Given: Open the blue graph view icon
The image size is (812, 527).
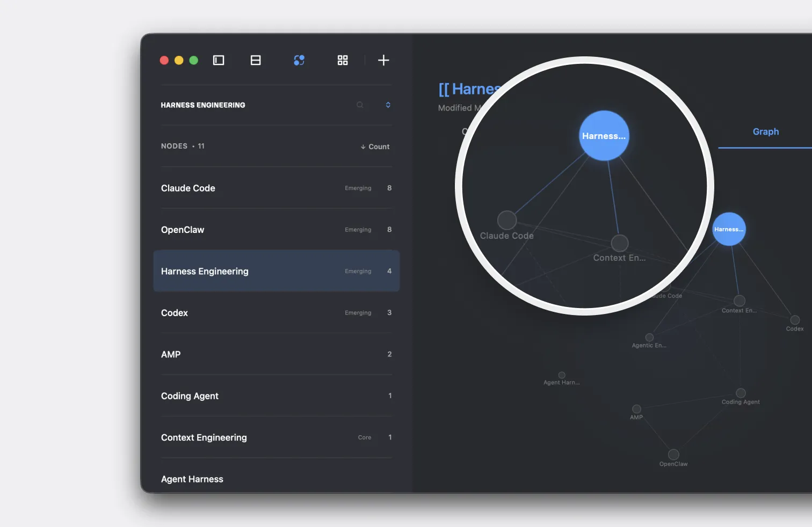Looking at the screenshot, I should (299, 60).
